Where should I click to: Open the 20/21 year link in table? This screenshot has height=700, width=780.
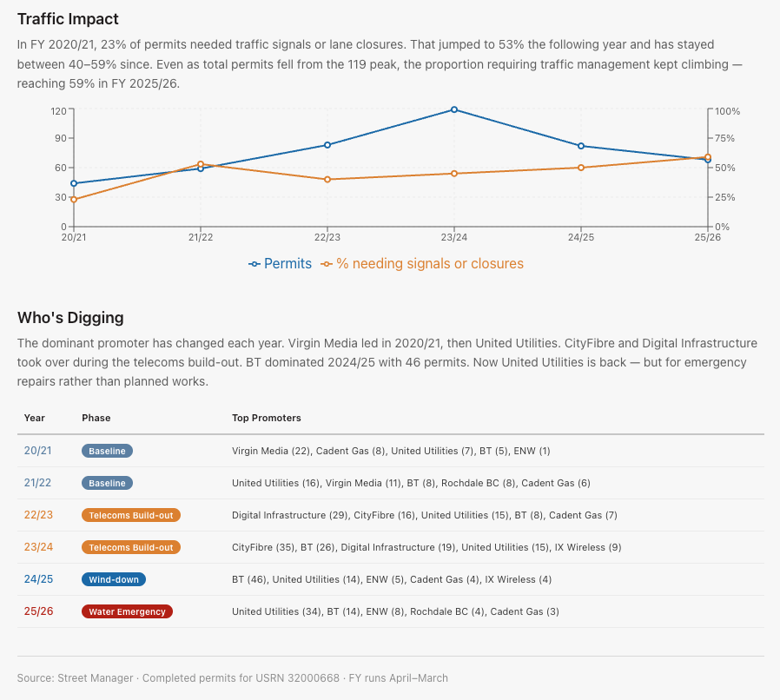point(38,451)
